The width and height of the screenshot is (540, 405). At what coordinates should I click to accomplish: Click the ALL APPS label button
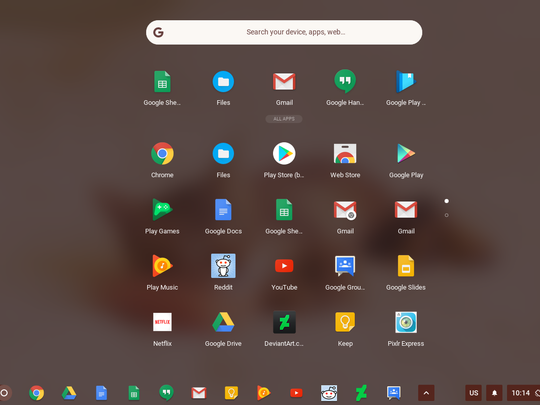284,119
